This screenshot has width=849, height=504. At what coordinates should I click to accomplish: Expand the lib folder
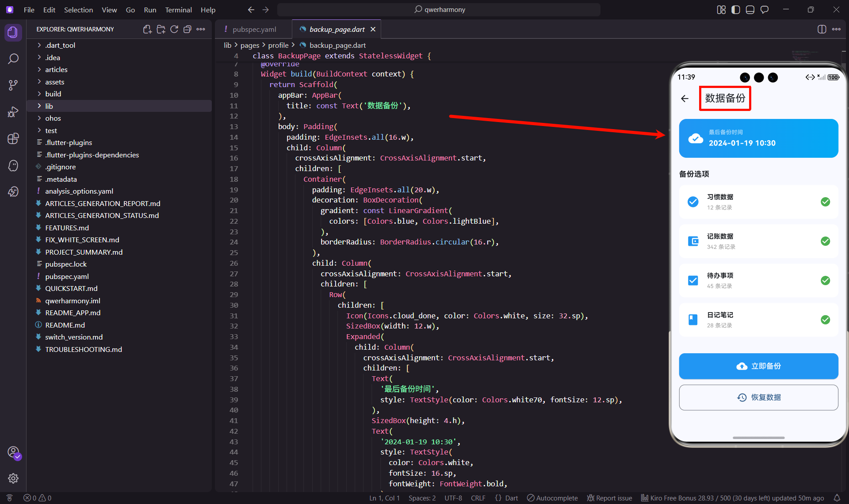click(49, 106)
